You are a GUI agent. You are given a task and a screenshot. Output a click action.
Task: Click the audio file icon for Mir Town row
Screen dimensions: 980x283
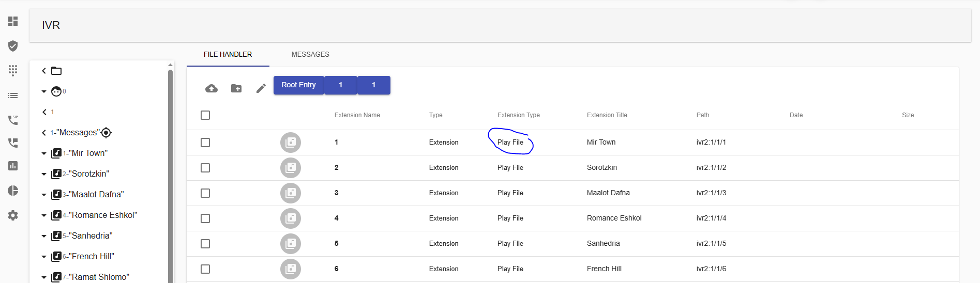pos(291,142)
